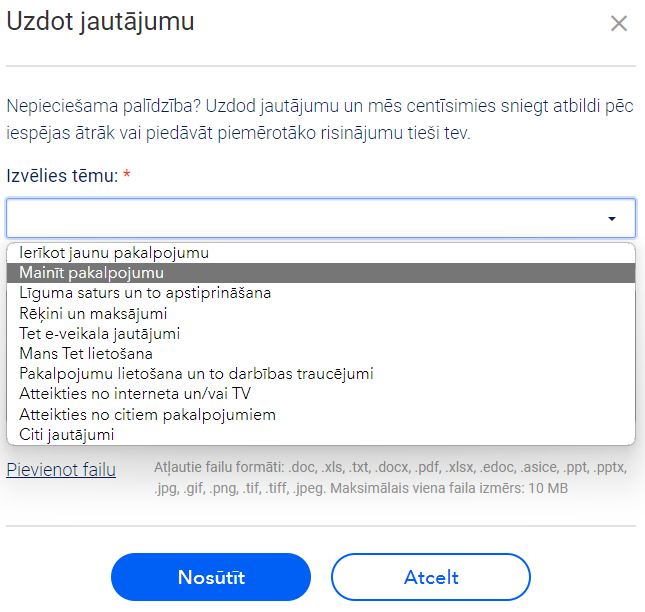Click the allowed file formats hint text

point(390,478)
